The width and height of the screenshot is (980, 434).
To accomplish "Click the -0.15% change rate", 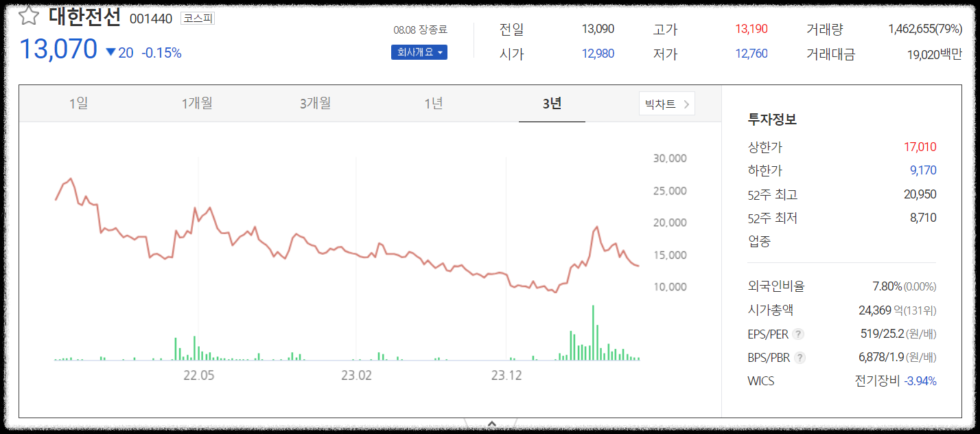I will tap(161, 53).
